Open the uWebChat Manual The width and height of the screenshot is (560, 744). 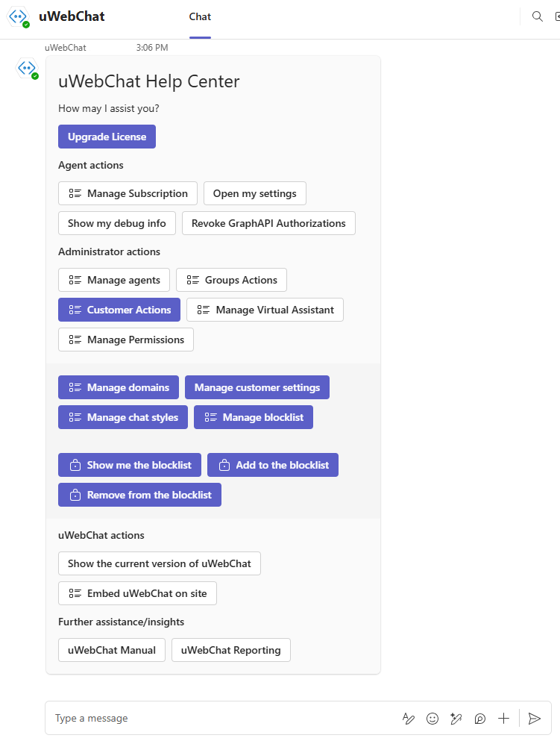pos(111,649)
